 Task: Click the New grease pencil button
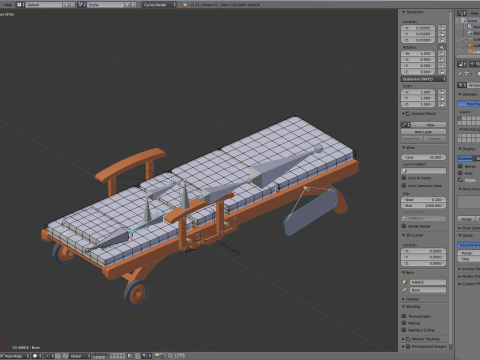[430, 125]
